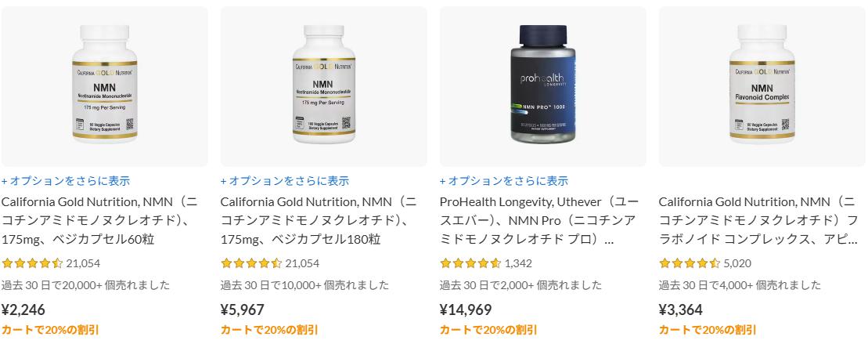Expand more options under the second product

[285, 181]
